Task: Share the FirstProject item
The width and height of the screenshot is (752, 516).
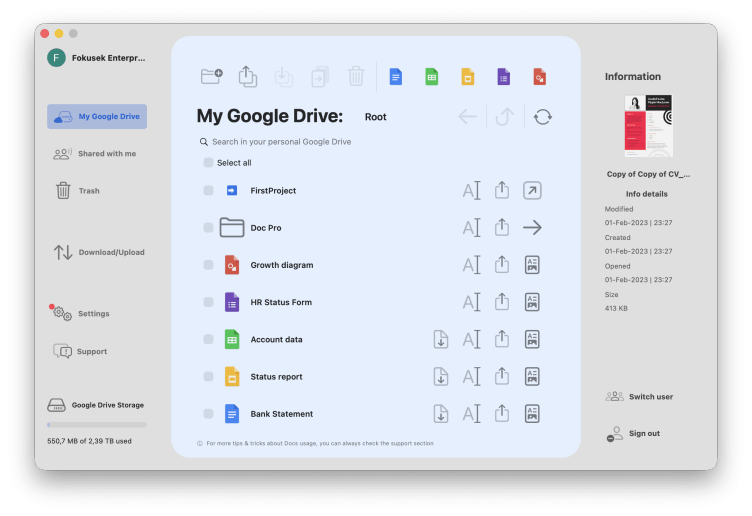Action: 502,189
